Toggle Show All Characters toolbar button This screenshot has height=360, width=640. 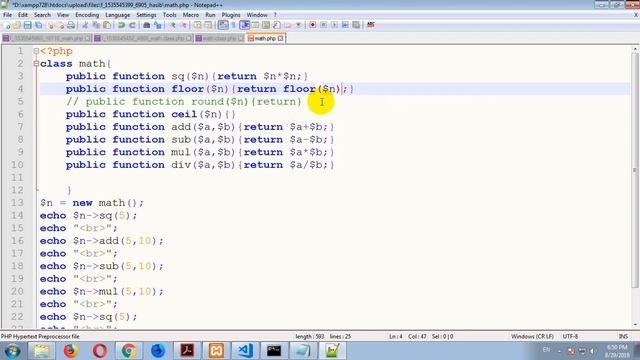(233, 25)
